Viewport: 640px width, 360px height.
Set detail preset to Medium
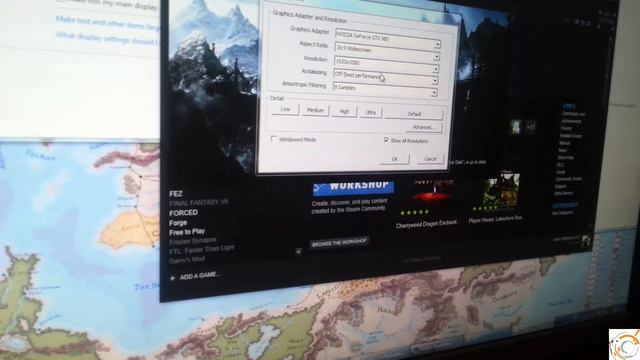315,110
